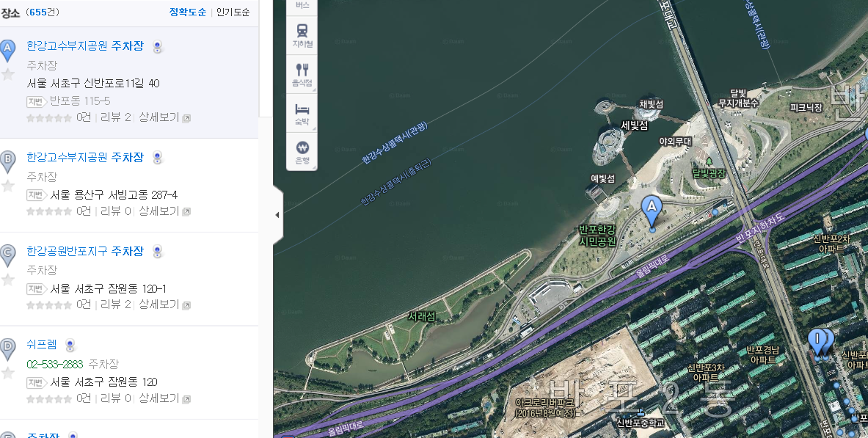The width and height of the screenshot is (868, 438).
Task: Toggle favorite star for 쉬프렘
Action: click(8, 373)
